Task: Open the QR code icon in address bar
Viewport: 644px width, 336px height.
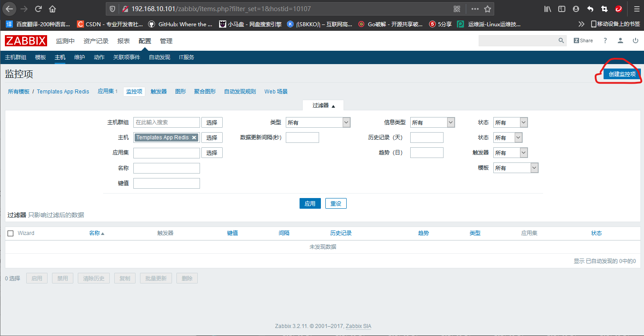Action: click(457, 9)
